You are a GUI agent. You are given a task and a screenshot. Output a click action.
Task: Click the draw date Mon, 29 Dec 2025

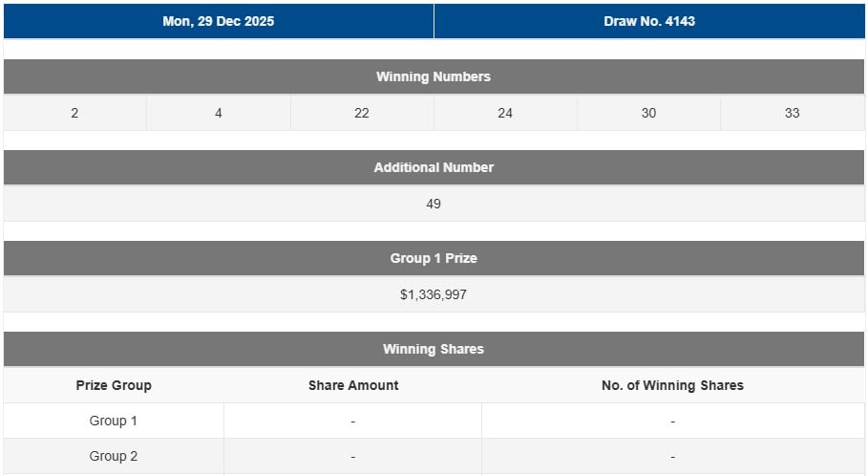point(219,21)
